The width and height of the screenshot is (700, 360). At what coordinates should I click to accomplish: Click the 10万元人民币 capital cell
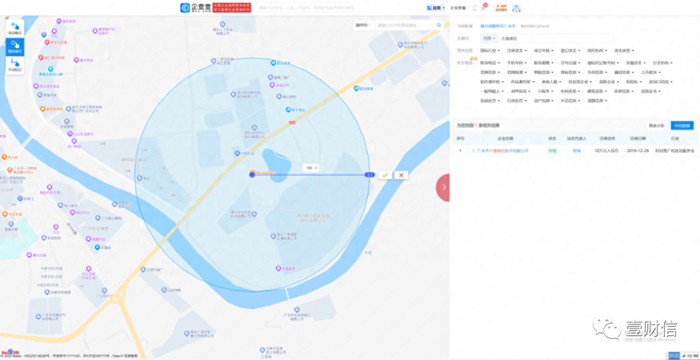point(607,151)
